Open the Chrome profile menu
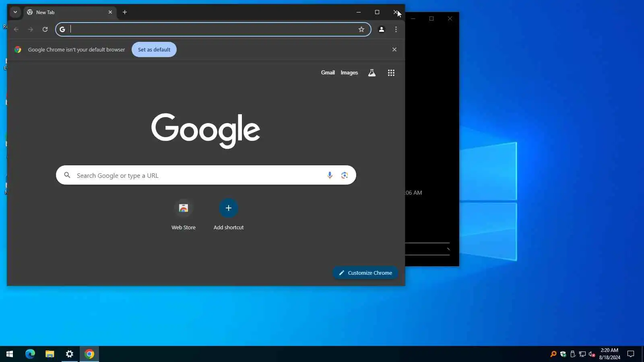The width and height of the screenshot is (644, 362). 382,29
